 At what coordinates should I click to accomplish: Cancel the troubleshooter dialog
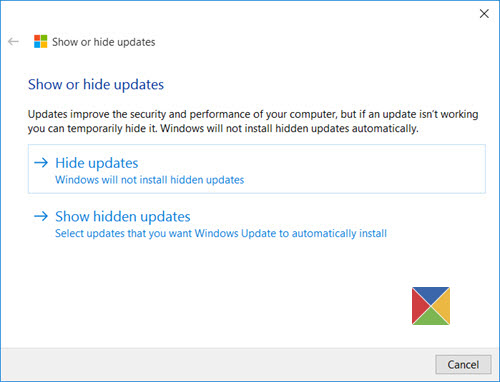click(x=463, y=364)
